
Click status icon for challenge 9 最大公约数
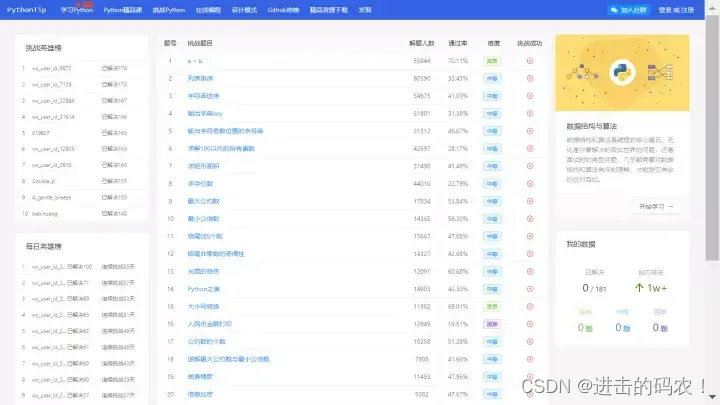coord(530,201)
